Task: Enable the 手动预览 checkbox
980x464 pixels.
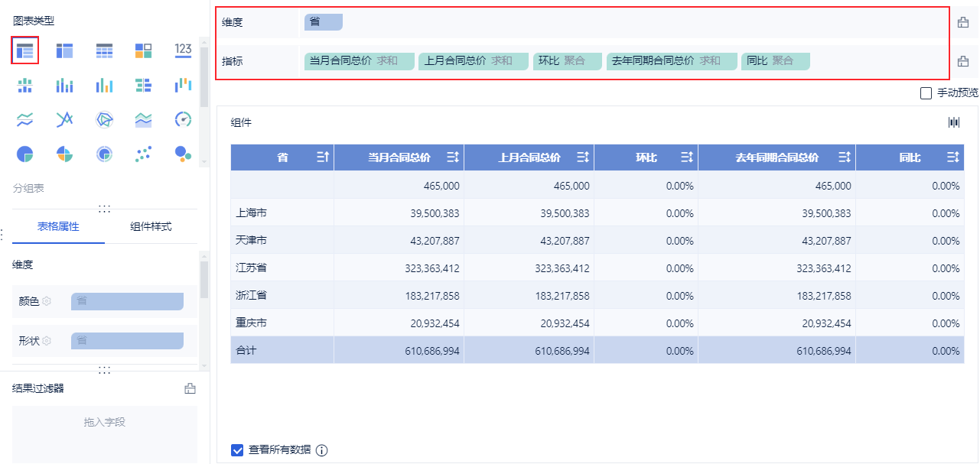Action: 926,93
